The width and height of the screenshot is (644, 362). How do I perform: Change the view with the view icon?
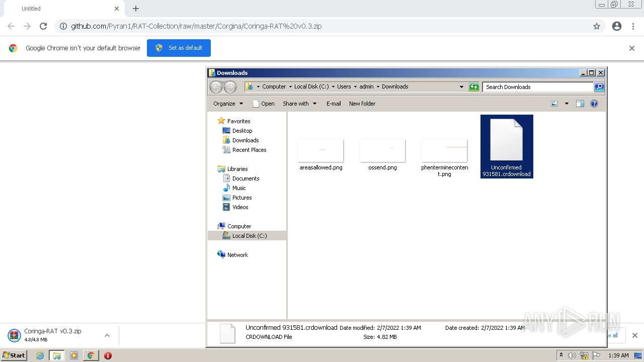click(x=554, y=104)
